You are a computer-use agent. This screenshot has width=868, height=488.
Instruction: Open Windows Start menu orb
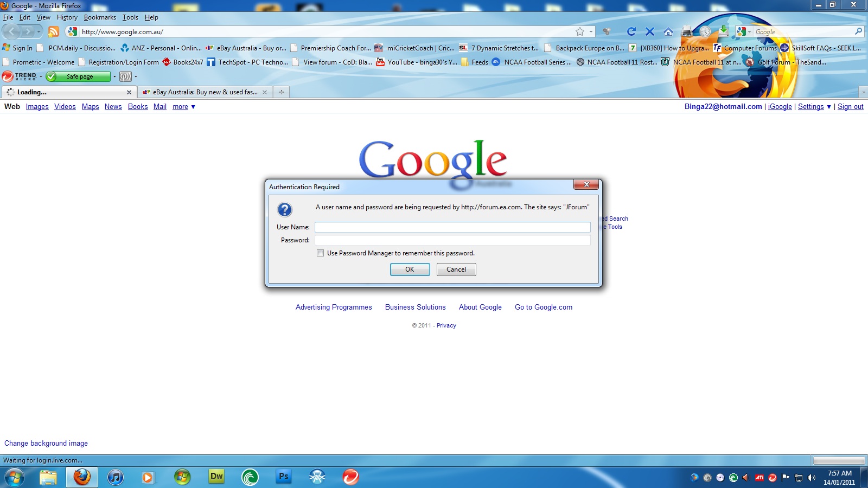point(15,477)
